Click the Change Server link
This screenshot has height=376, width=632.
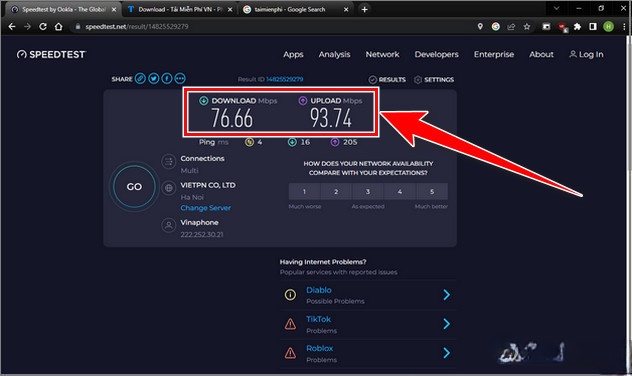[x=206, y=208]
